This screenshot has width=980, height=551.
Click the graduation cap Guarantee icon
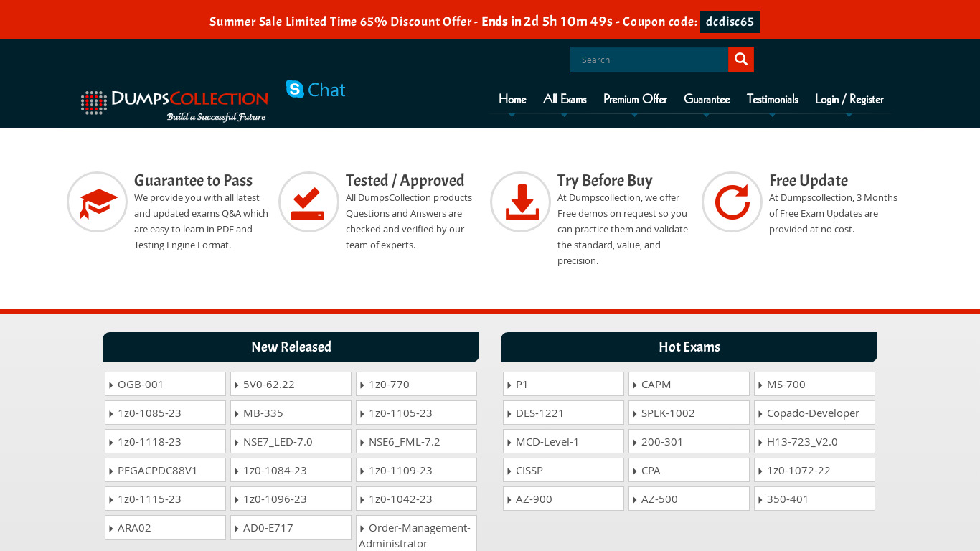(98, 202)
